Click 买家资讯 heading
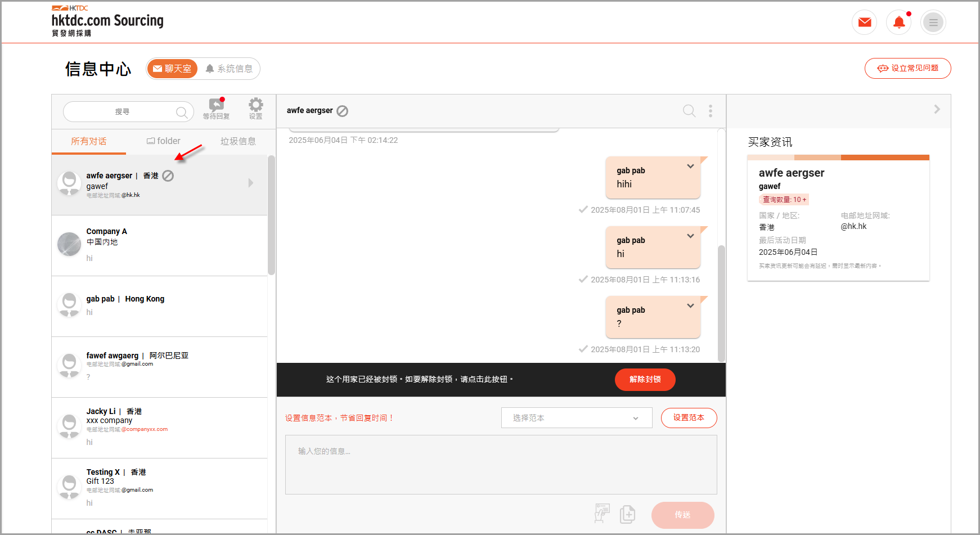This screenshot has width=980, height=535. tap(770, 142)
